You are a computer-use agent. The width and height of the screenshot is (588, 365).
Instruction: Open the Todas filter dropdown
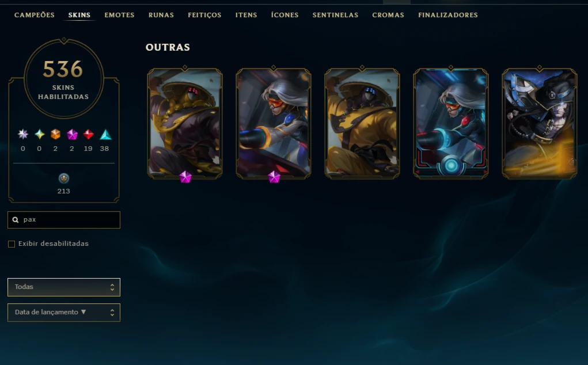pos(64,287)
